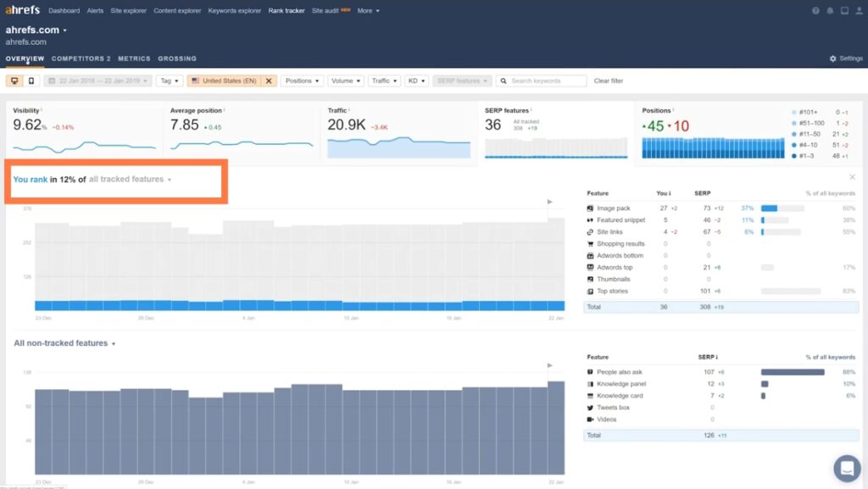Select the mobile device view icon
This screenshot has width=868, height=489.
pos(31,81)
